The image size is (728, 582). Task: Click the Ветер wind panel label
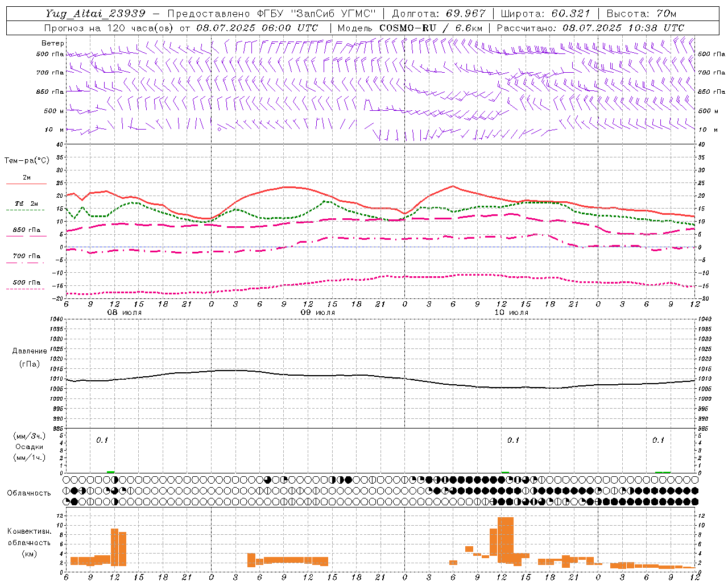[53, 43]
